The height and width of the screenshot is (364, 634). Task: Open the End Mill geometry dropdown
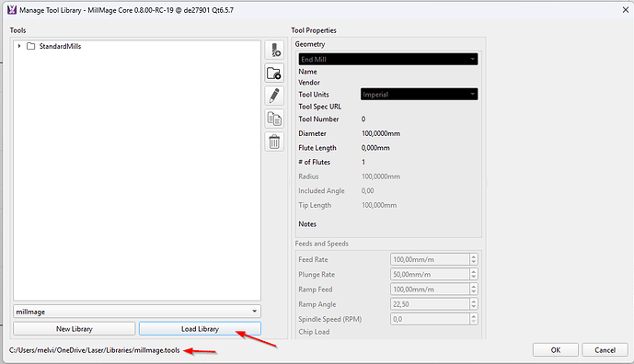pos(388,60)
